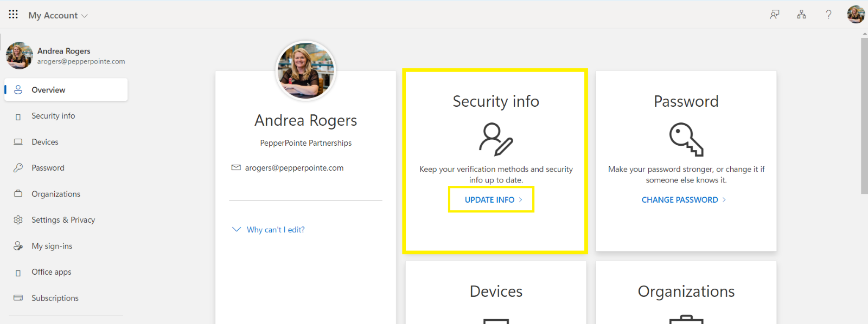The width and height of the screenshot is (868, 324).
Task: Go to Organizations in sidebar
Action: (x=55, y=194)
